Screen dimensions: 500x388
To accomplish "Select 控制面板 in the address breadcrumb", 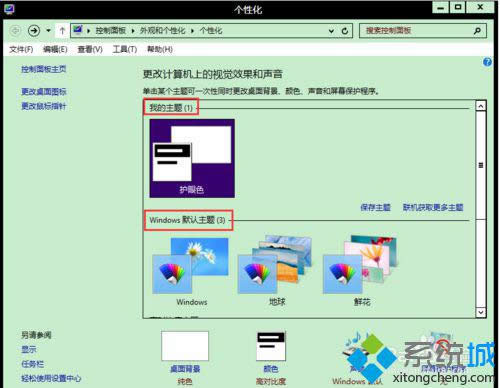I will [x=110, y=31].
